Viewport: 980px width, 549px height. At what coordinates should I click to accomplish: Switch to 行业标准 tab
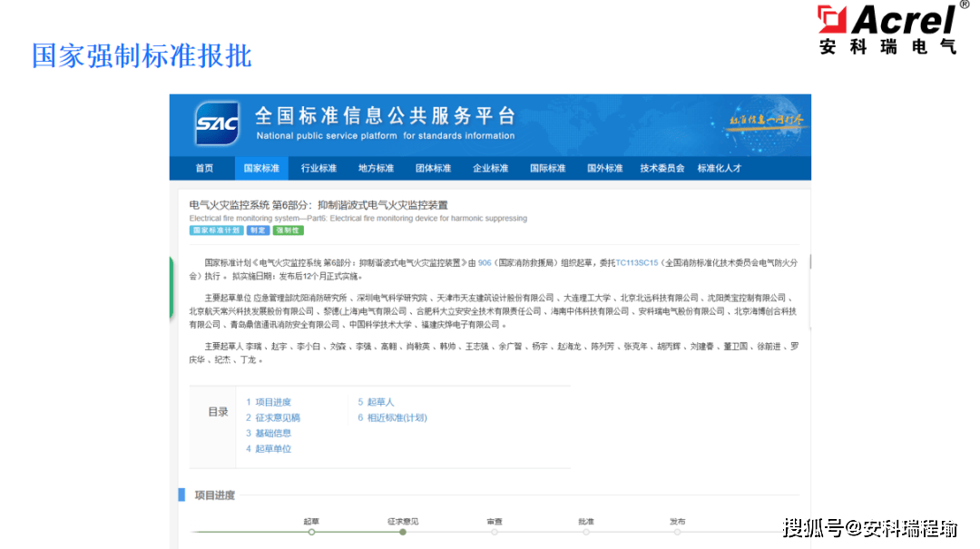tap(318, 168)
